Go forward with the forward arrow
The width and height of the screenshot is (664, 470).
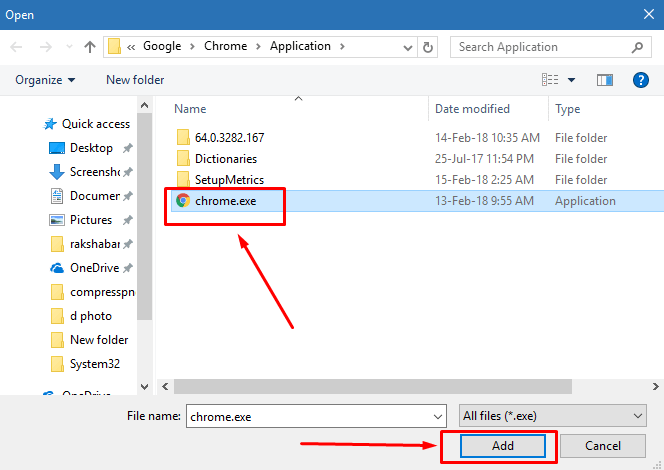(45, 47)
